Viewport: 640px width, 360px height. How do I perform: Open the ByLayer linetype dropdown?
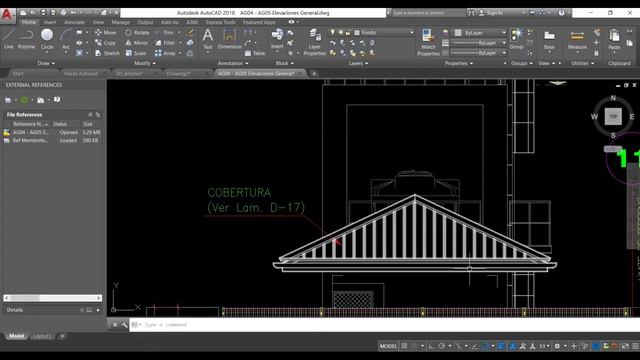coord(479,53)
